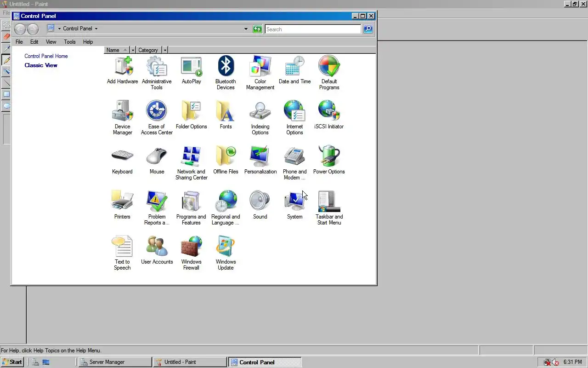Screen dimensions: 588x368
Task: Open Personalization
Action: coord(260,161)
